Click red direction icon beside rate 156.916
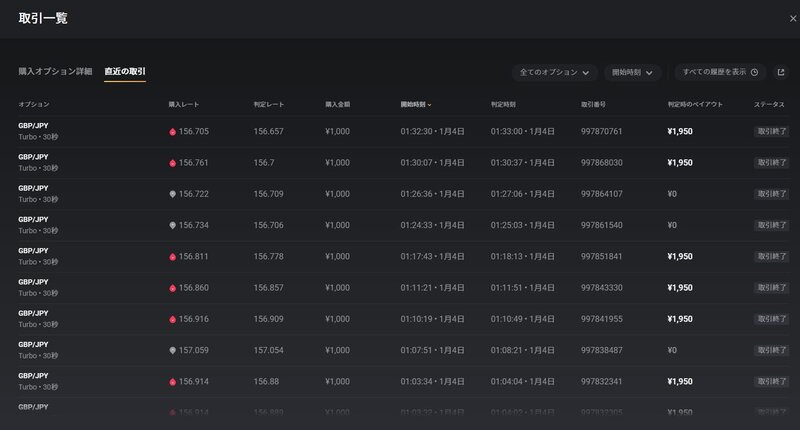Screen dimensions: 800x430 [x=172, y=319]
